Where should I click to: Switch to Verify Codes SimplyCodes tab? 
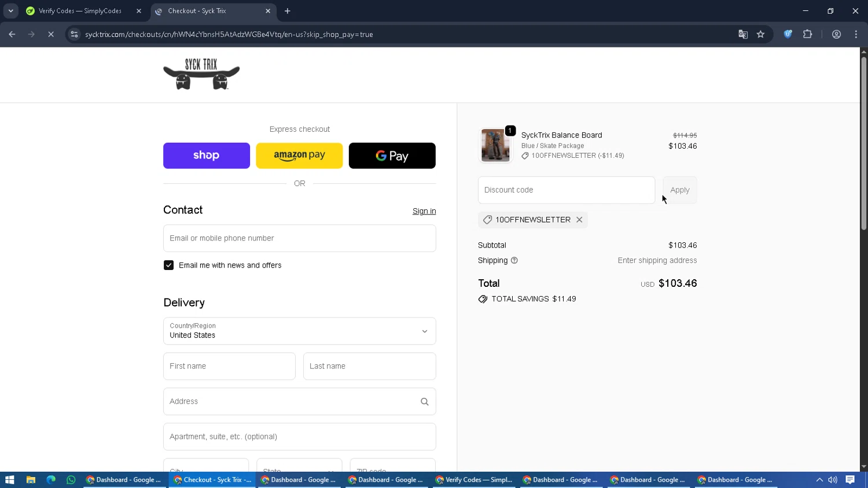coord(80,11)
